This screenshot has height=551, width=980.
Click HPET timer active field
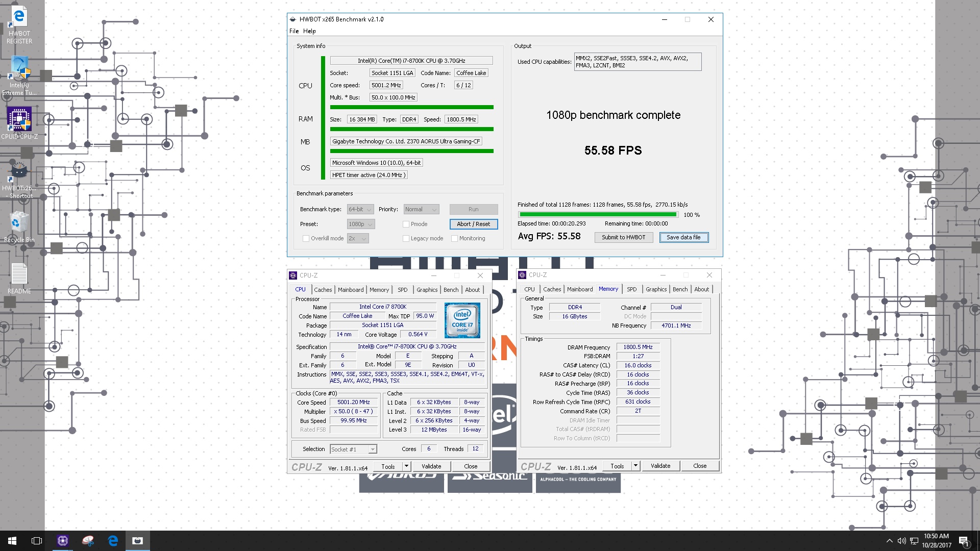click(369, 175)
